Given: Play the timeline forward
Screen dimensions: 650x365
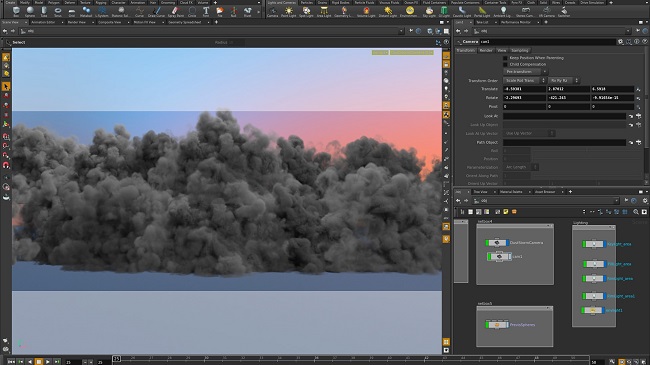Looking at the screenshot, I should tap(48, 362).
